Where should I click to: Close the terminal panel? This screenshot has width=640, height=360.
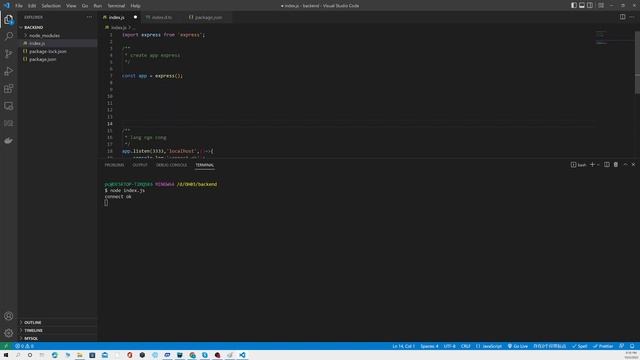(633, 164)
